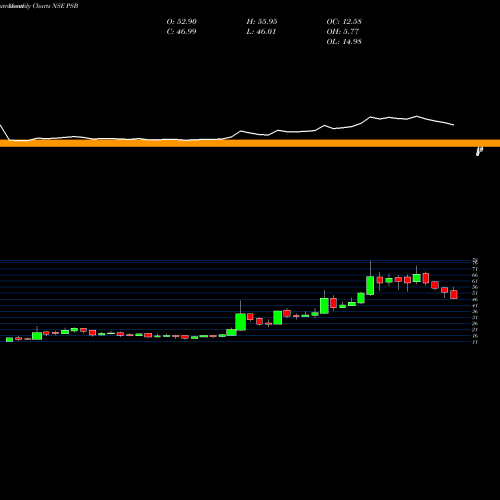
Task: Click the price axis label 31
Action: (x=475, y=317)
